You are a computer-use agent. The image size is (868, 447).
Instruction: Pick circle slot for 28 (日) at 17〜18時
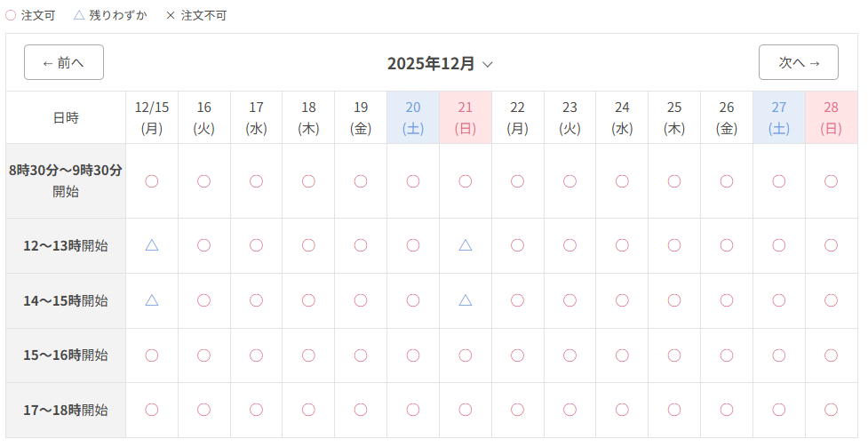point(831,410)
